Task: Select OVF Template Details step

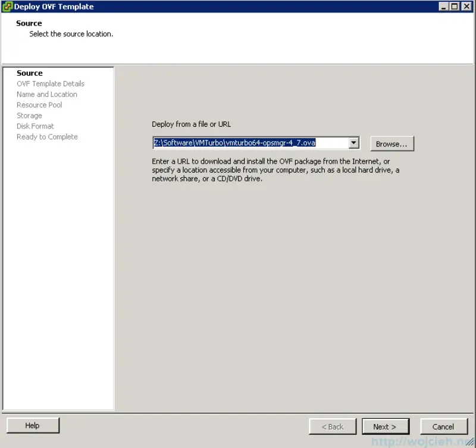Action: 50,83
